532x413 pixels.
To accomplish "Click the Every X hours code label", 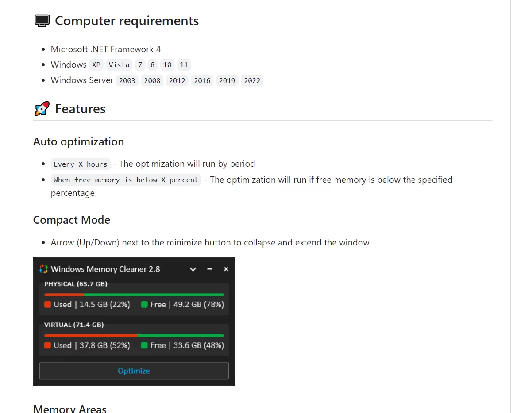I will click(81, 164).
